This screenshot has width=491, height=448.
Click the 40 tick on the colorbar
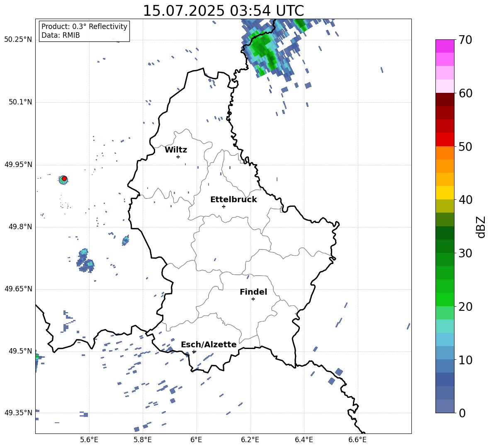point(465,200)
